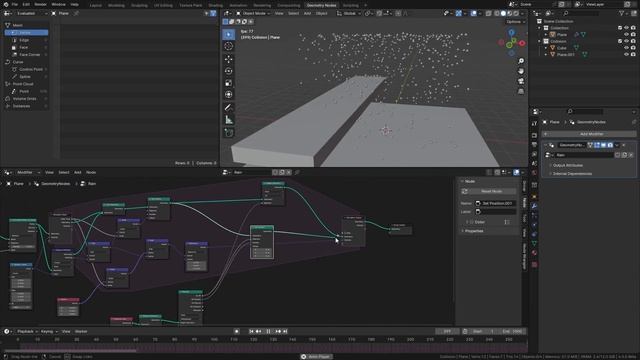Image resolution: width=640 pixels, height=360 pixels.
Task: Open the Object Mode dropdown
Action: (253, 13)
